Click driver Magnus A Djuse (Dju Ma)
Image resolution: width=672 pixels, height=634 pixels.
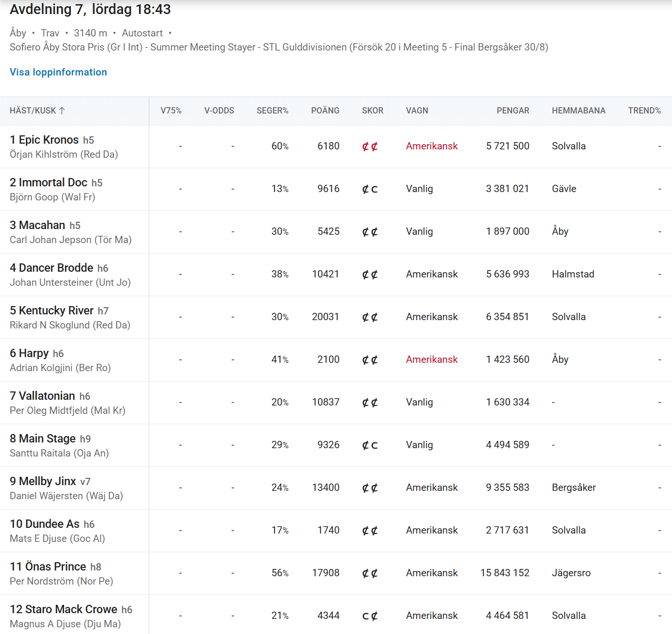pyautogui.click(x=66, y=624)
